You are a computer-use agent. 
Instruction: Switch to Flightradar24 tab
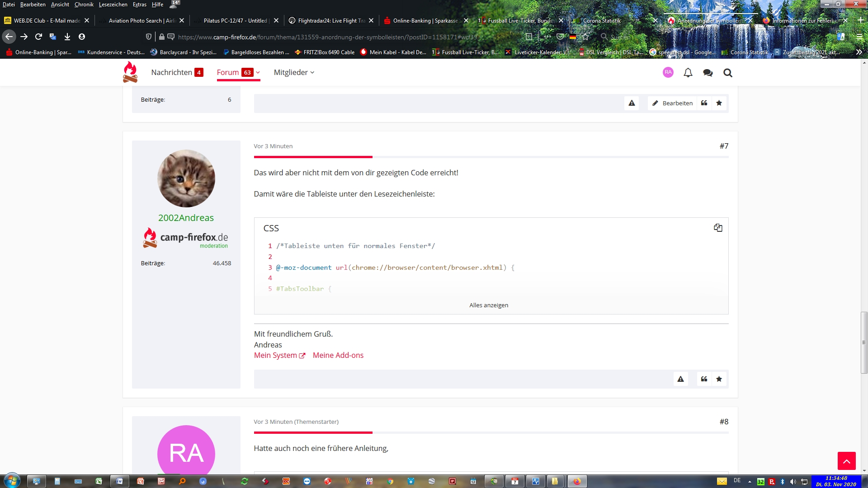coord(331,21)
